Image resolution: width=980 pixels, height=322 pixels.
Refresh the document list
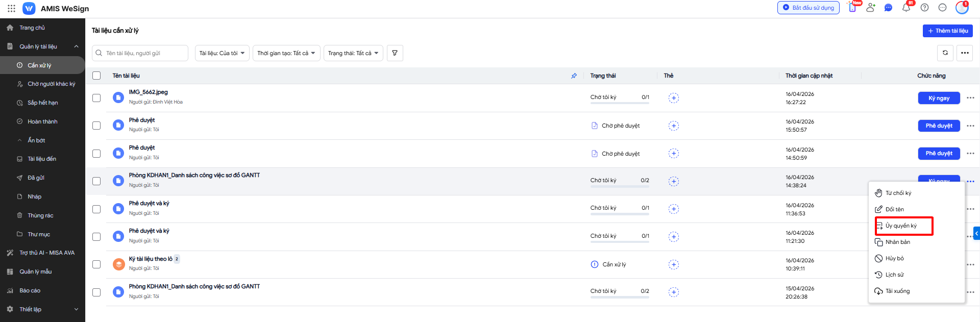click(x=945, y=53)
